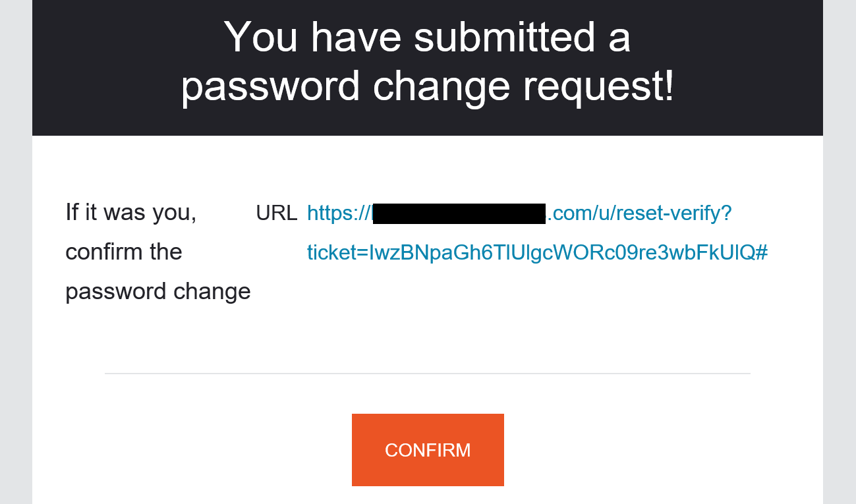Click the "You have submitted a" heading line
This screenshot has height=504, width=856.
click(x=427, y=37)
